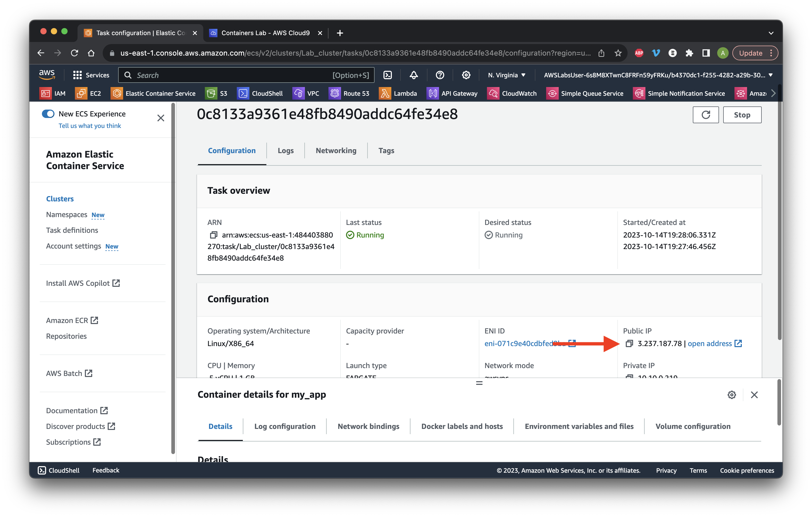Open CloudShell in the footer

pos(59,470)
